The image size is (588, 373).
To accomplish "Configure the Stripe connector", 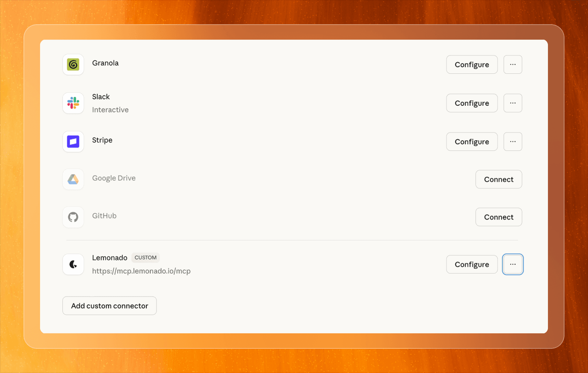I will [x=472, y=142].
